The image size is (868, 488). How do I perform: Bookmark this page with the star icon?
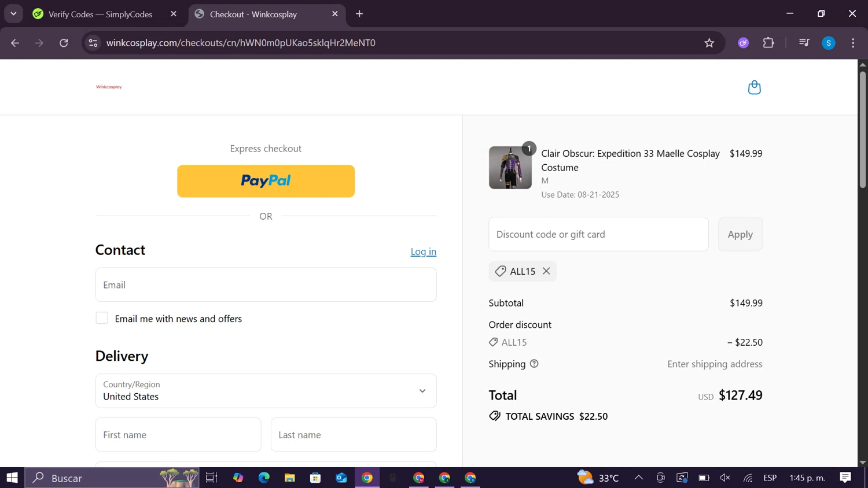pos(709,43)
